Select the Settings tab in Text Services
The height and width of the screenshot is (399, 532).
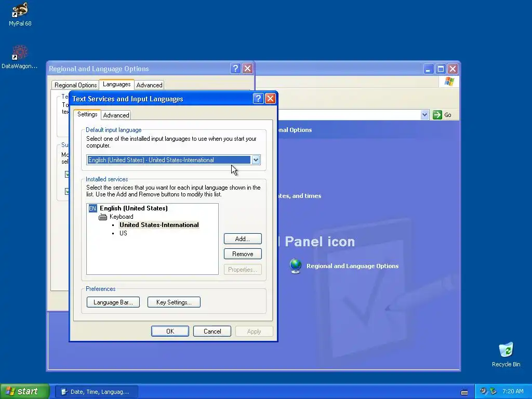(87, 114)
